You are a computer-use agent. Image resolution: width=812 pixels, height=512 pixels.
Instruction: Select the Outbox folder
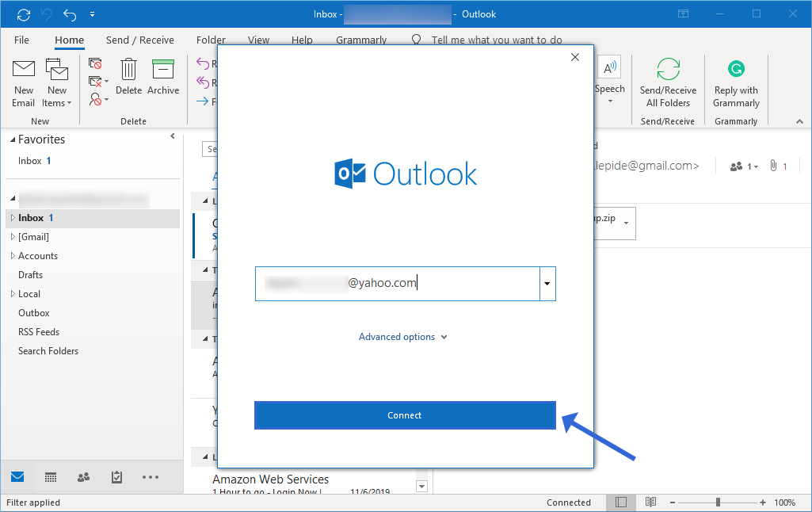point(33,313)
